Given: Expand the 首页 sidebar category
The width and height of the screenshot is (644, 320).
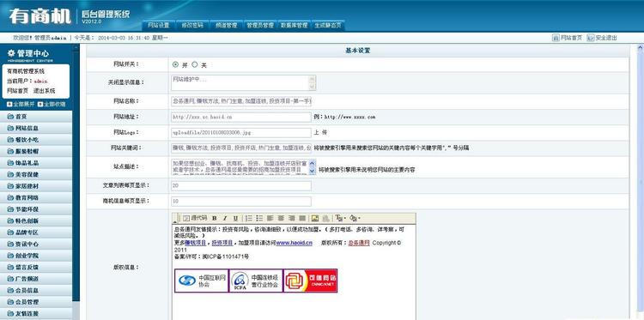Looking at the screenshot, I should click(x=36, y=117).
